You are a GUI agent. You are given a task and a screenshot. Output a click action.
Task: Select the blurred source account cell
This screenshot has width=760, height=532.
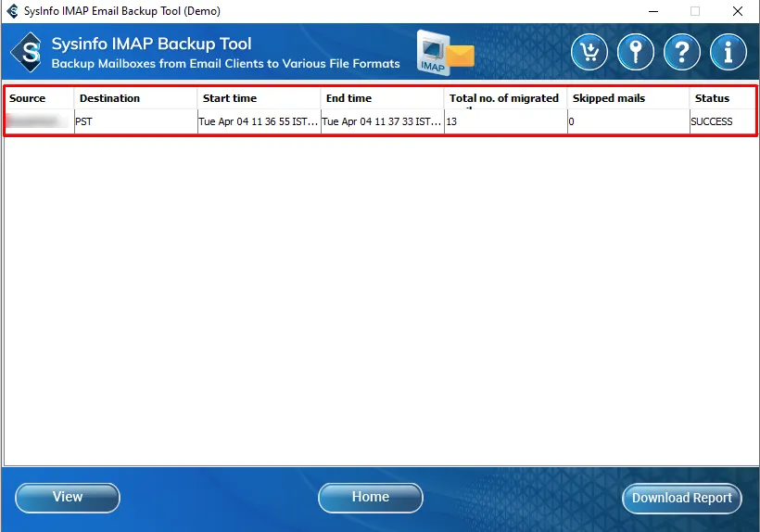pos(40,121)
